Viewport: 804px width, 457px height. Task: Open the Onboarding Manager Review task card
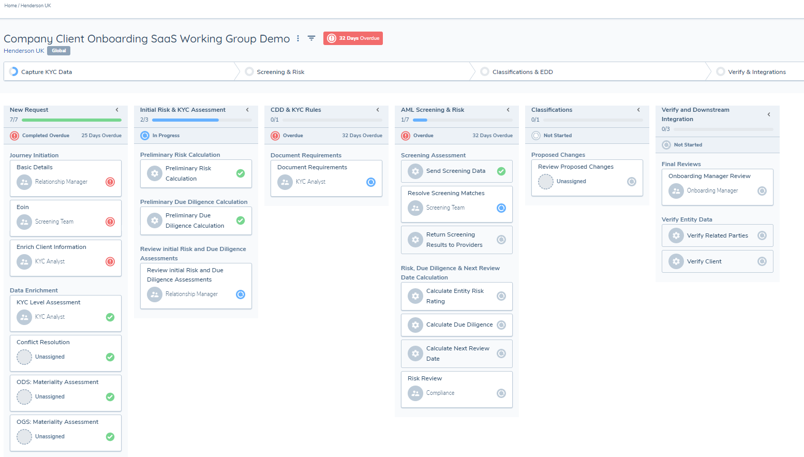tap(717, 187)
